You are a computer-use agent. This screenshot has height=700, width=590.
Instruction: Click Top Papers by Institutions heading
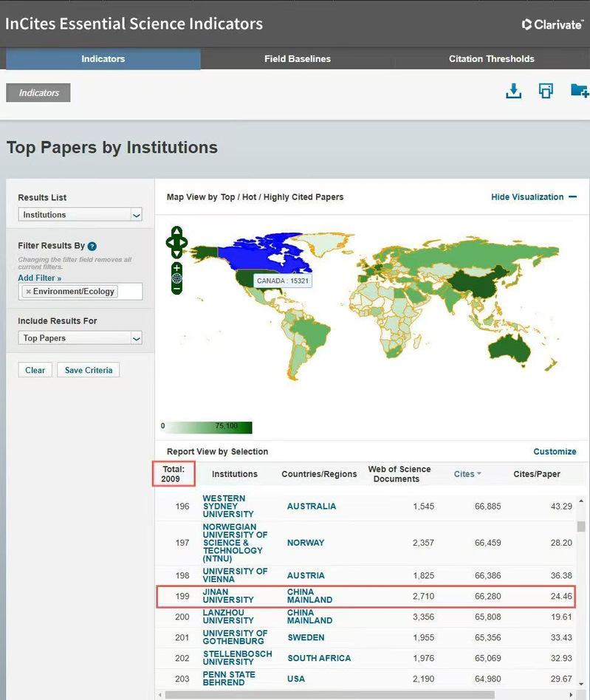pos(112,148)
